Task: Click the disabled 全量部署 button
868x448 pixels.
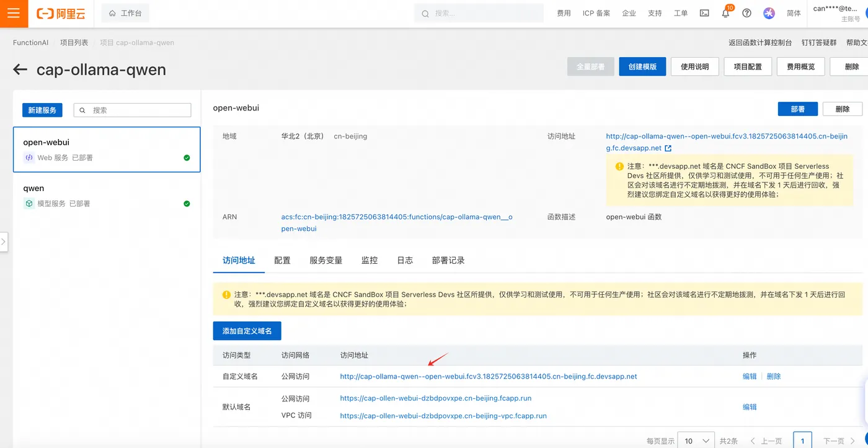Action: tap(590, 66)
